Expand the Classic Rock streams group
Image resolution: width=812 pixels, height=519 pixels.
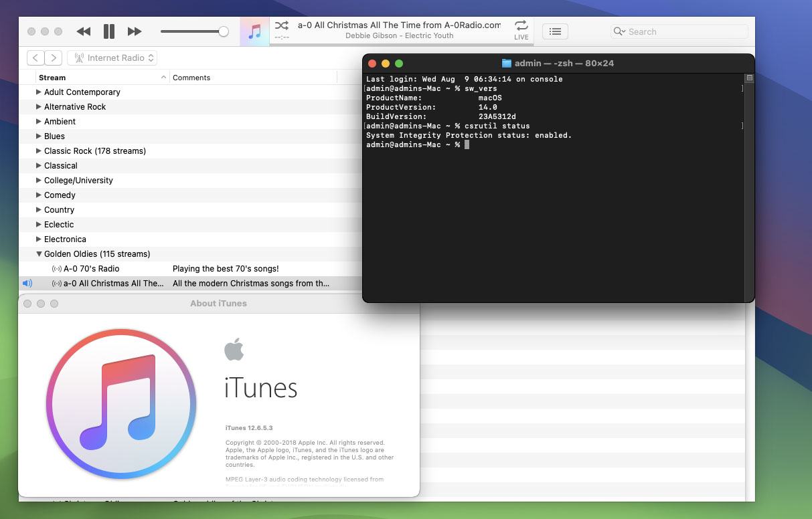tap(39, 151)
